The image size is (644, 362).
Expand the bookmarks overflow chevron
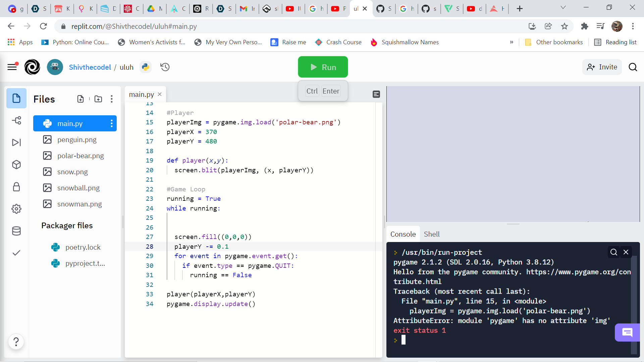(x=512, y=42)
